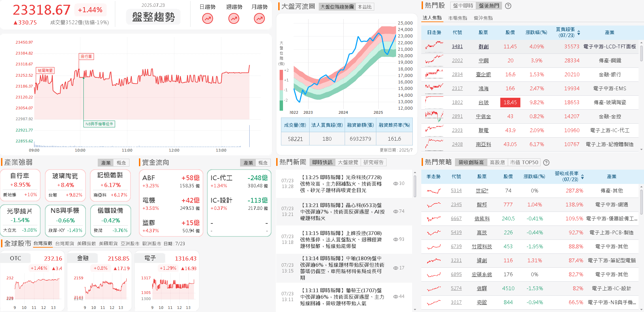The image size is (644, 312).
Task: Switch 熱門新聞 to 大盤速覽 tab
Action: tap(348, 162)
